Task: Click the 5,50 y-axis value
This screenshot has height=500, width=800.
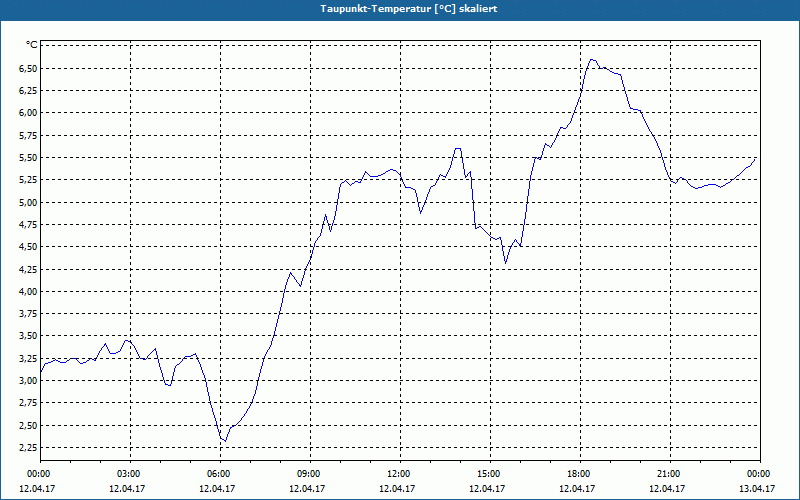Action: click(x=28, y=158)
